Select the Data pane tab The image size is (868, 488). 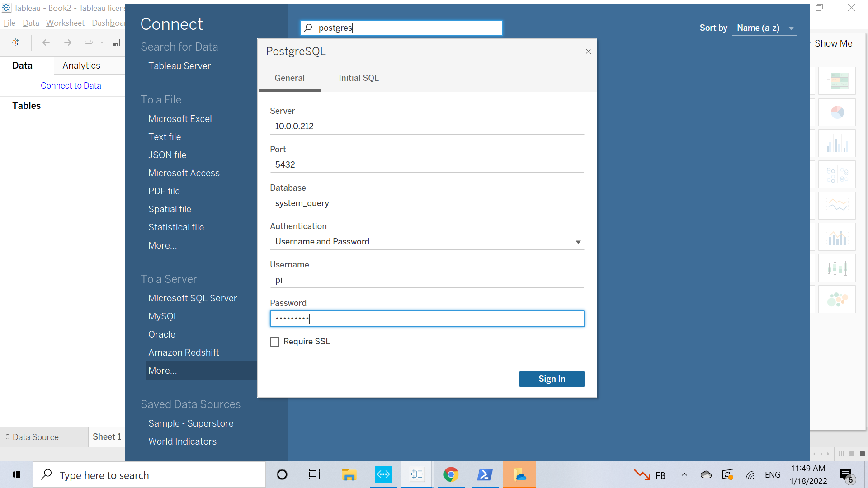(22, 66)
